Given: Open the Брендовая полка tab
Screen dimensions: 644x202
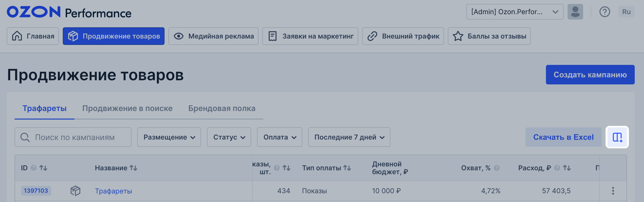Looking at the screenshot, I should point(221,108).
